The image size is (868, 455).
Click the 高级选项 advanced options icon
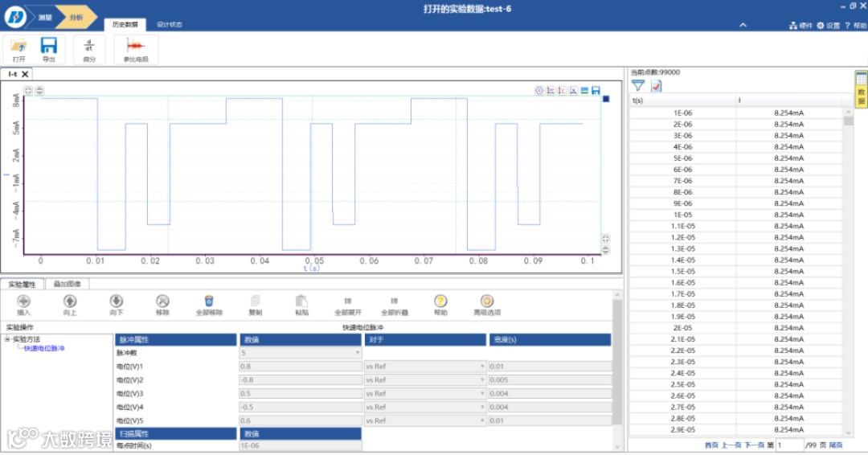486,301
